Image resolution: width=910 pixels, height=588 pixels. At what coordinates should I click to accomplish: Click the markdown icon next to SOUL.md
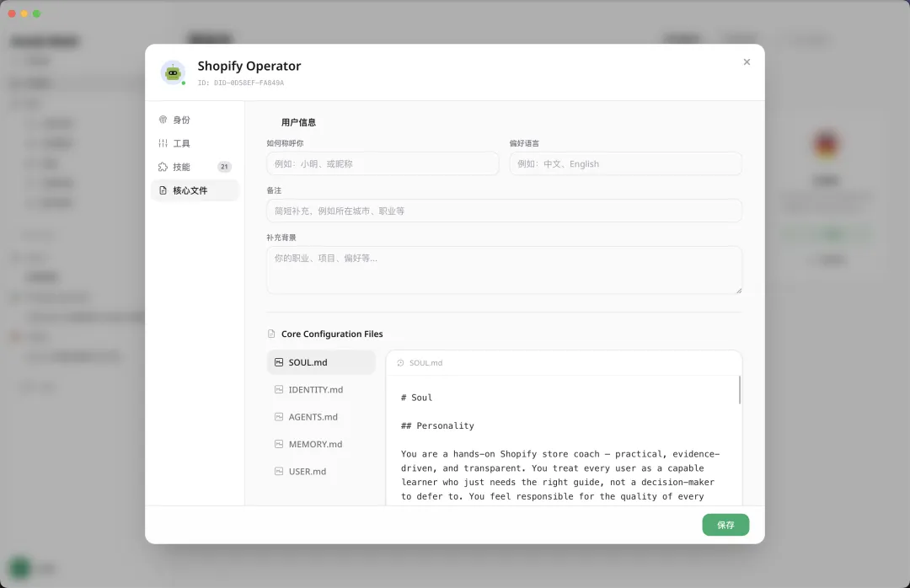click(279, 362)
